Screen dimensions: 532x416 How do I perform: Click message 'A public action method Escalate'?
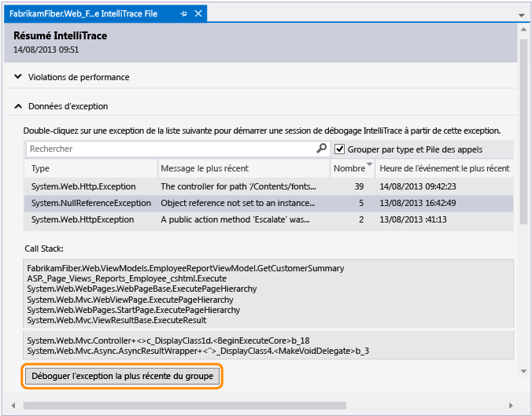tap(235, 219)
